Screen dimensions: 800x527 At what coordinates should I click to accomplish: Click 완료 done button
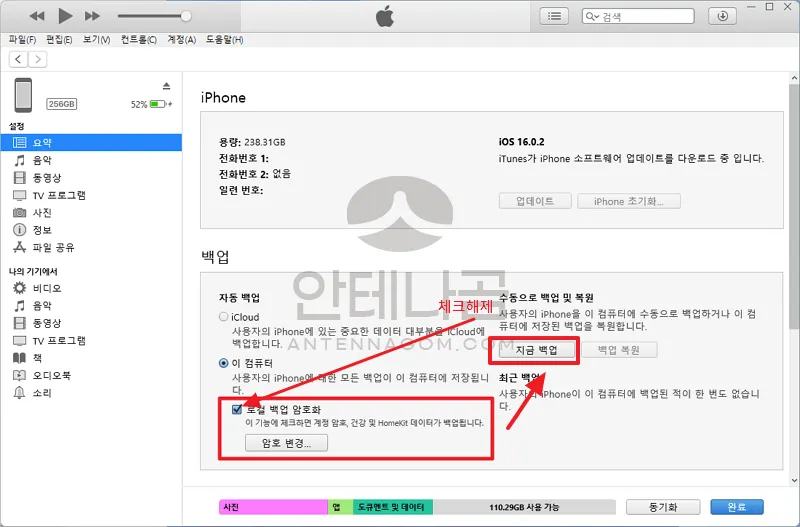pos(737,507)
